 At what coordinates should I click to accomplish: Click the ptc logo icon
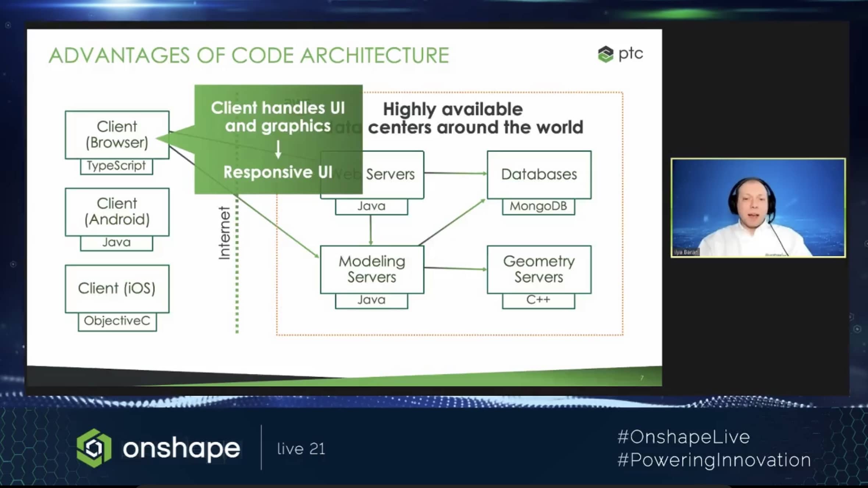pos(605,54)
